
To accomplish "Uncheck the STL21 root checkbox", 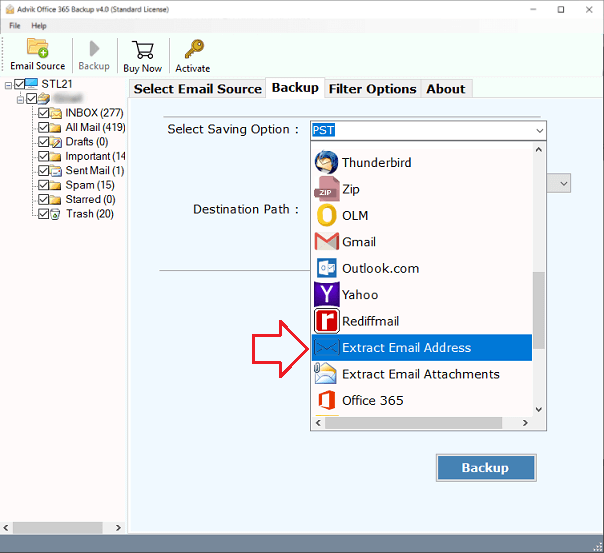I will click(20, 84).
